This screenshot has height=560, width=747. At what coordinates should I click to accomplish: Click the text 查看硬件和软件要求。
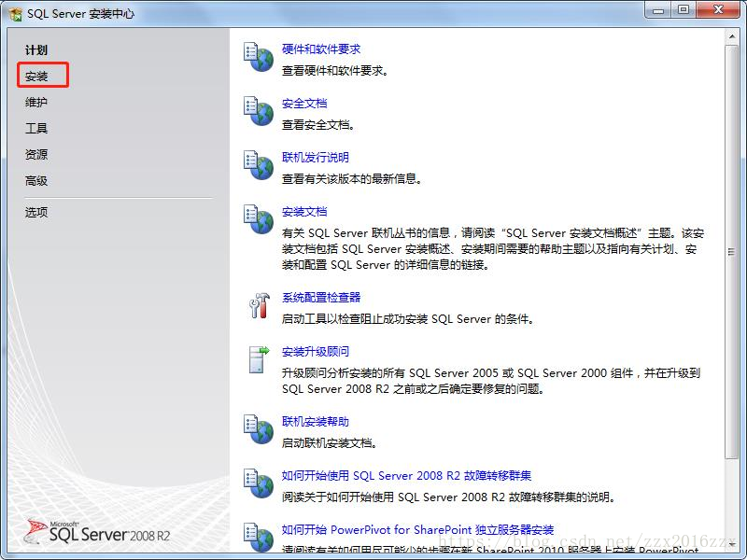point(335,71)
